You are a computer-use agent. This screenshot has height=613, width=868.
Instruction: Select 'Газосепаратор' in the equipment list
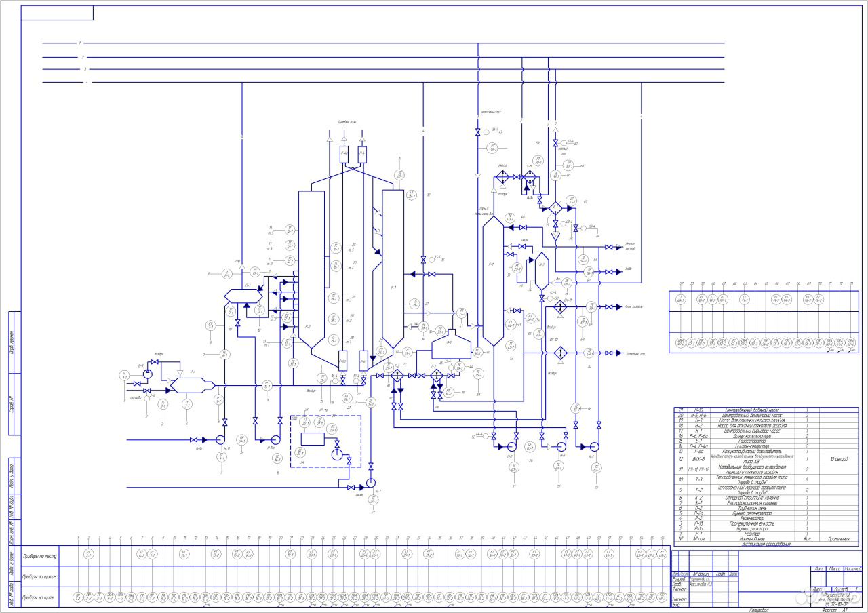(x=752, y=441)
